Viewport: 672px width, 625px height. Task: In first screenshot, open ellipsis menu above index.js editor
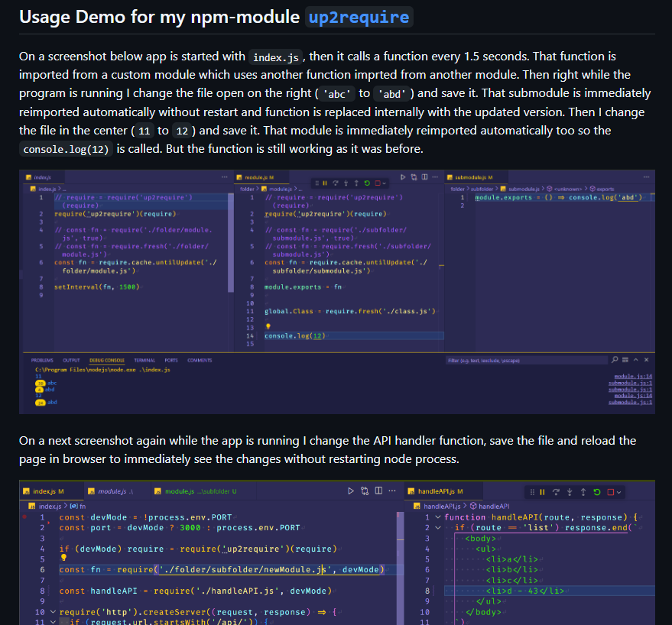click(x=225, y=177)
